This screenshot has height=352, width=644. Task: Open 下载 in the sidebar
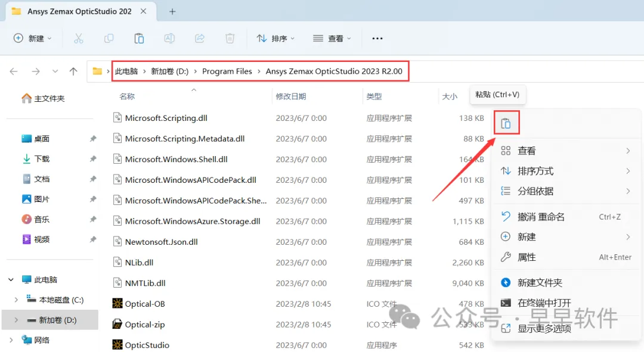[35, 159]
